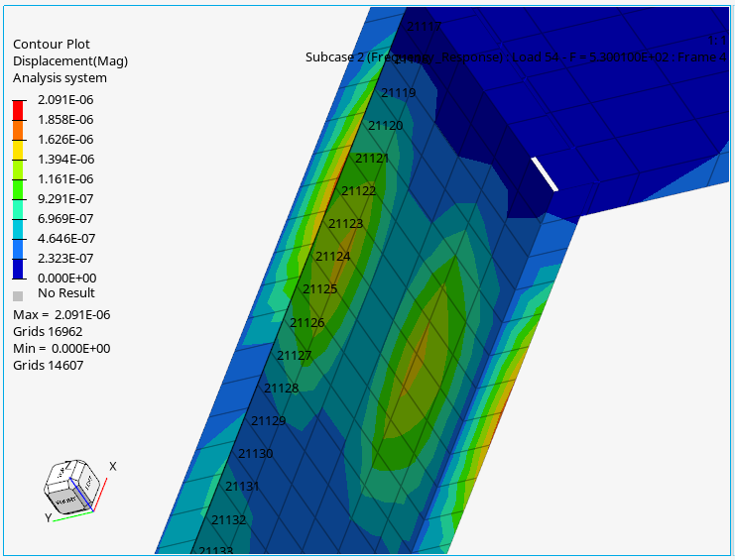Click legend value 1.161E-06
The height and width of the screenshot is (560, 735).
pos(65,178)
